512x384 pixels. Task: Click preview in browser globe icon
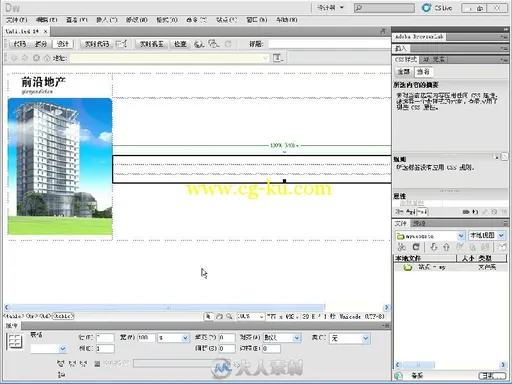coord(199,44)
